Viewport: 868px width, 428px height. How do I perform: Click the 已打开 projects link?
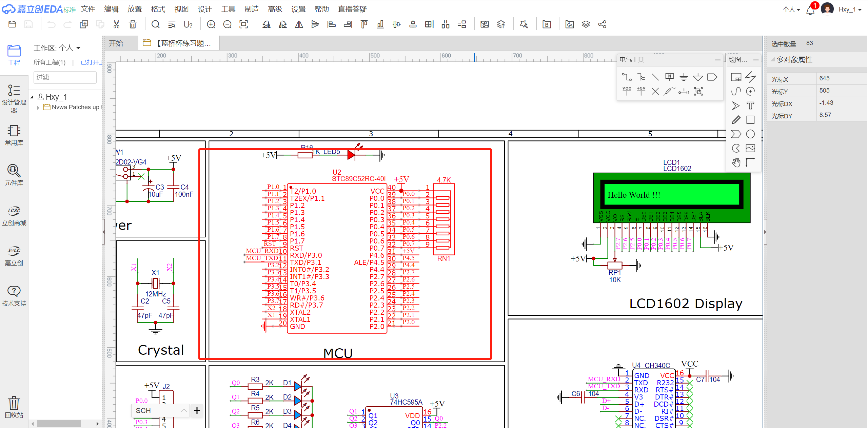pyautogui.click(x=91, y=62)
